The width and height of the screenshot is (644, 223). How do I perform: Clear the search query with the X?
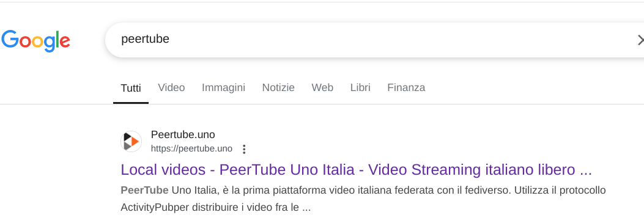click(x=640, y=40)
